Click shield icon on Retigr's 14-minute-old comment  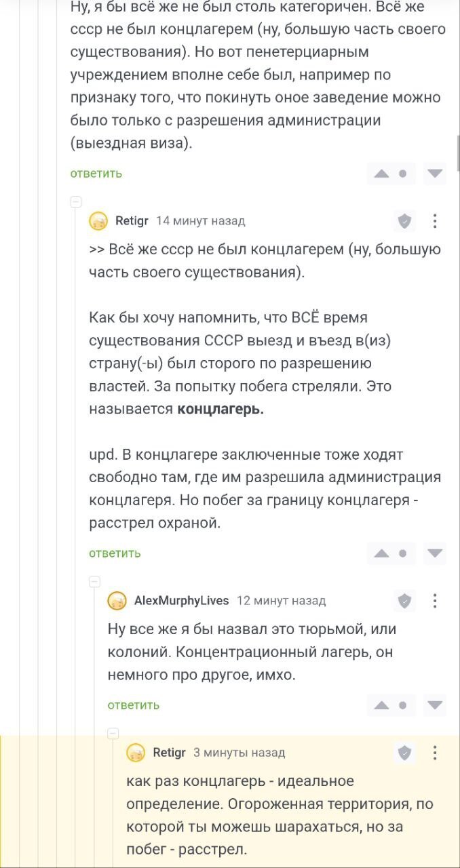point(404,220)
